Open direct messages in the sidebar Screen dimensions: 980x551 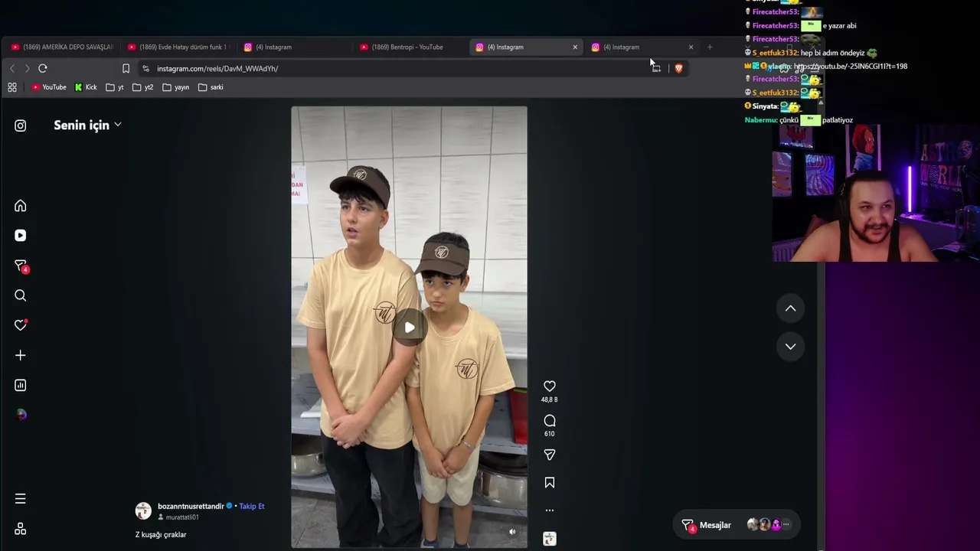[x=21, y=266]
